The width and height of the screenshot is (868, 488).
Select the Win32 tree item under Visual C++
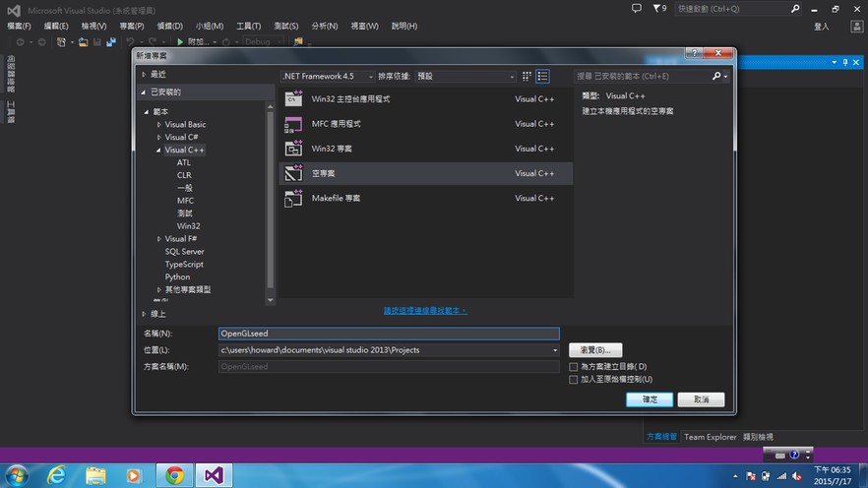click(188, 226)
